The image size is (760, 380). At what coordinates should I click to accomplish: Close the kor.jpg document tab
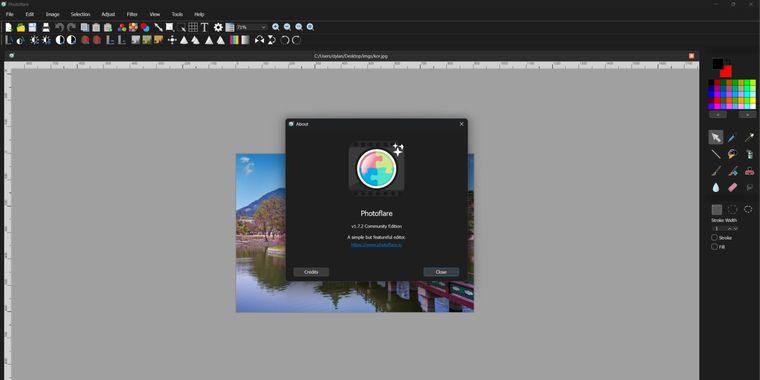click(692, 56)
